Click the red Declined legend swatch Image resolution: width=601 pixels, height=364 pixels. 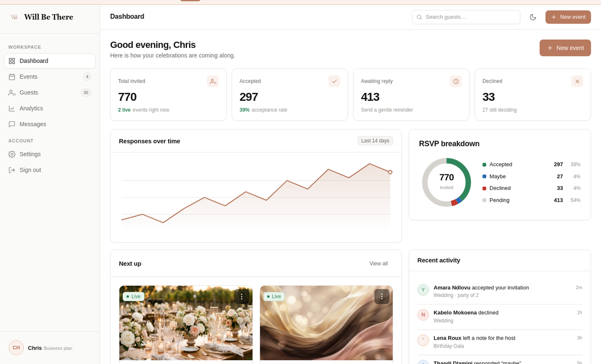click(484, 188)
